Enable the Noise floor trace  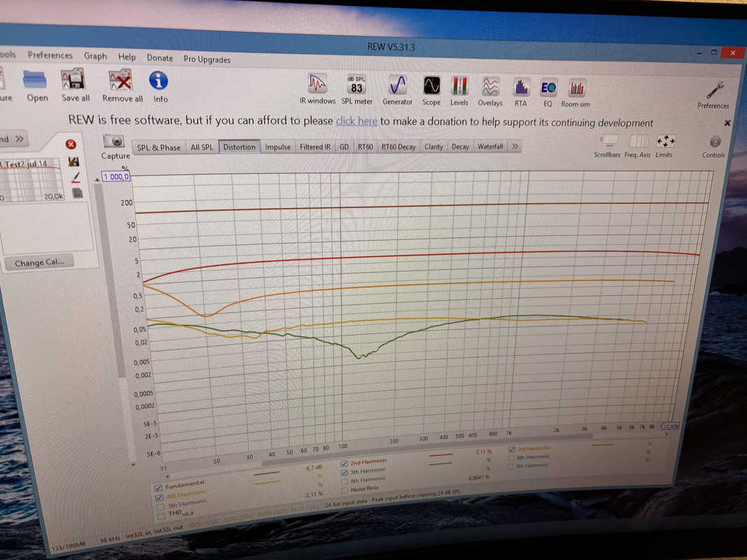click(344, 491)
